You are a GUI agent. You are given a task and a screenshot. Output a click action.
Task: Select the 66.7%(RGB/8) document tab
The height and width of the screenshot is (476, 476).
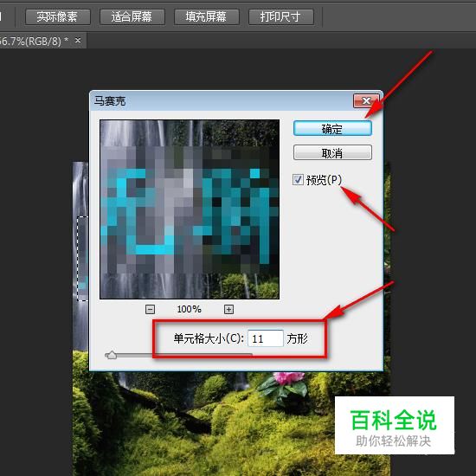pyautogui.click(x=42, y=41)
